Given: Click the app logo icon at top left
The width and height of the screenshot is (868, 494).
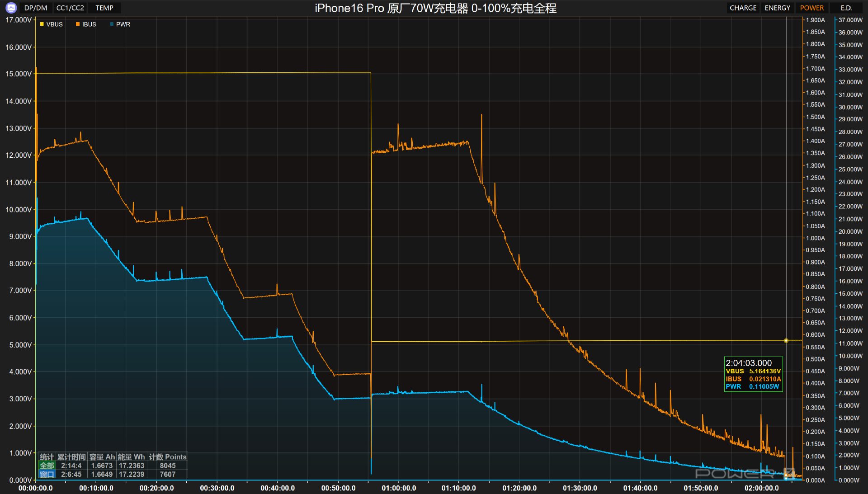Looking at the screenshot, I should tap(11, 8).
